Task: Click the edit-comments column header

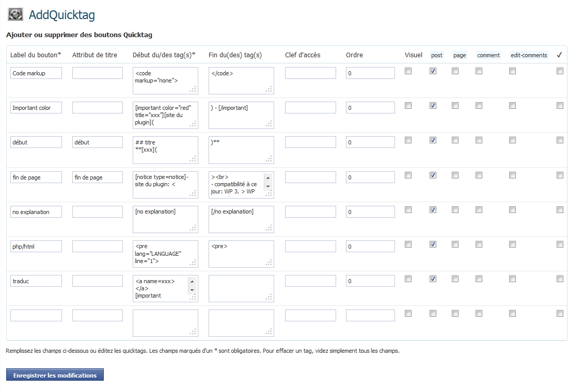Action: click(x=529, y=55)
